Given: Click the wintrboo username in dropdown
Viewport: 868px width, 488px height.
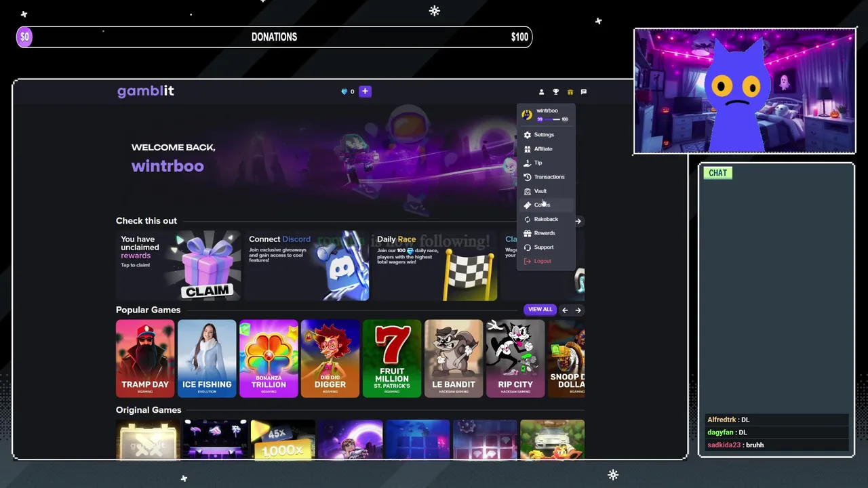Looking at the screenshot, I should 547,110.
